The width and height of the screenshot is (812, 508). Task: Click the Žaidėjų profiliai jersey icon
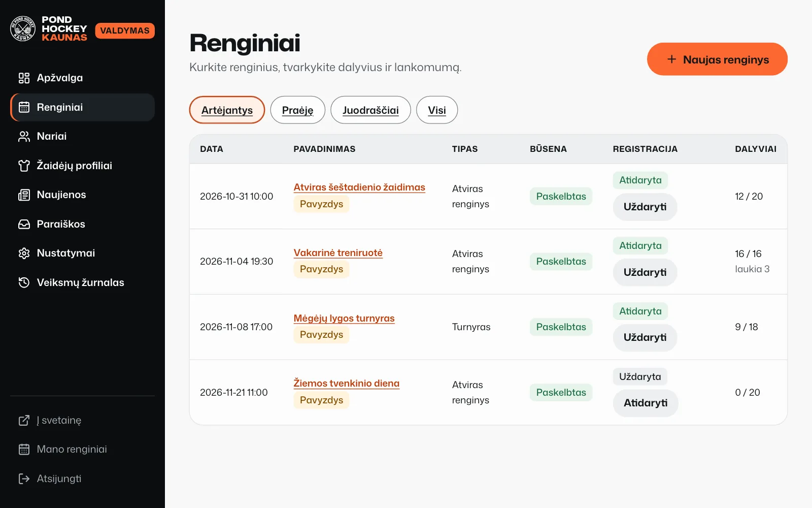tap(24, 166)
